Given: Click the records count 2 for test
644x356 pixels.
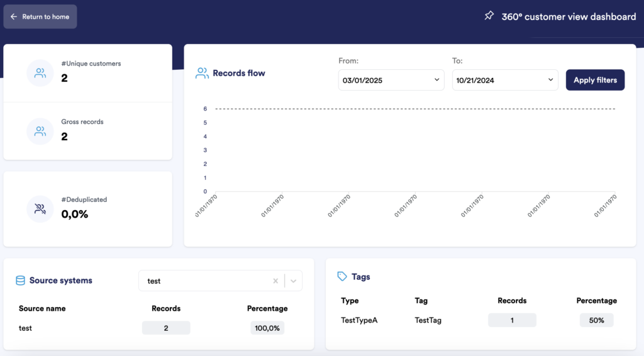Looking at the screenshot, I should [166, 328].
